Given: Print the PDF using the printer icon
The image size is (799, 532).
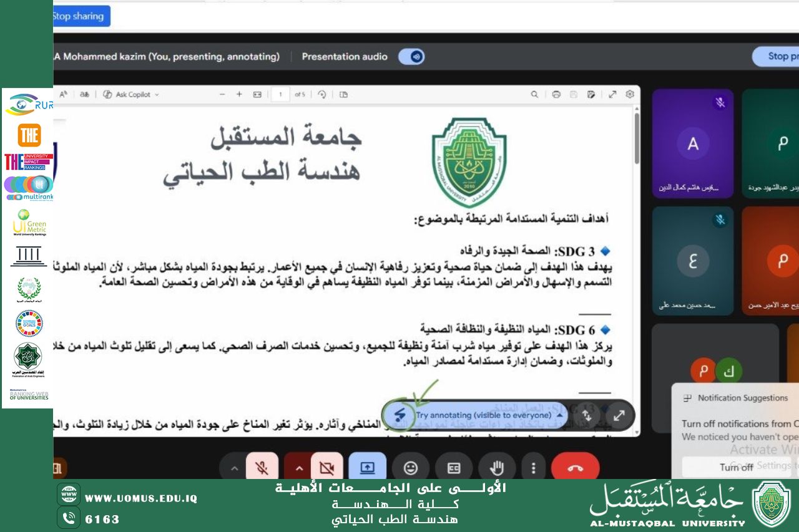Looking at the screenshot, I should tap(556, 94).
